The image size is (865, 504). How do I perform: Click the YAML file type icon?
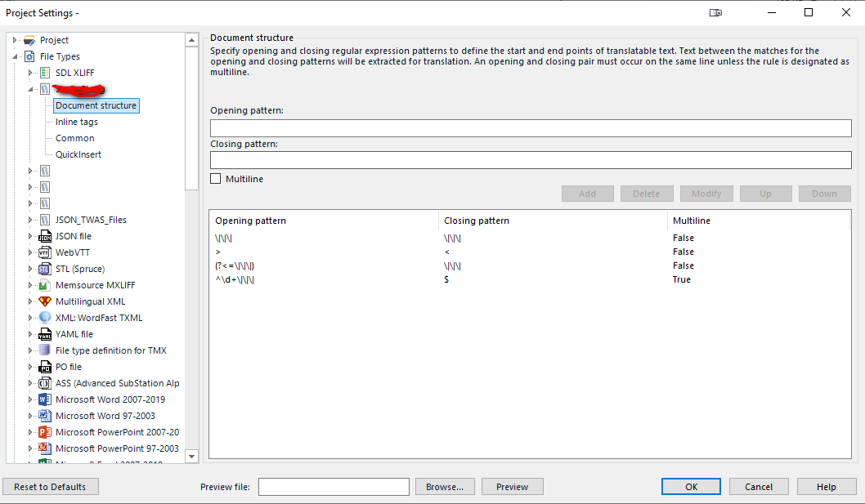click(x=43, y=333)
